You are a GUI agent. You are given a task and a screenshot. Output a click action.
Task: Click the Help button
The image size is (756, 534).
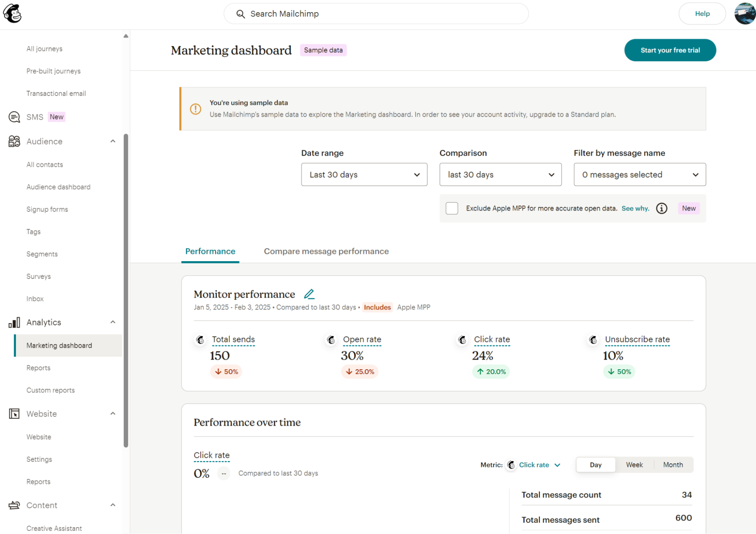click(x=702, y=14)
